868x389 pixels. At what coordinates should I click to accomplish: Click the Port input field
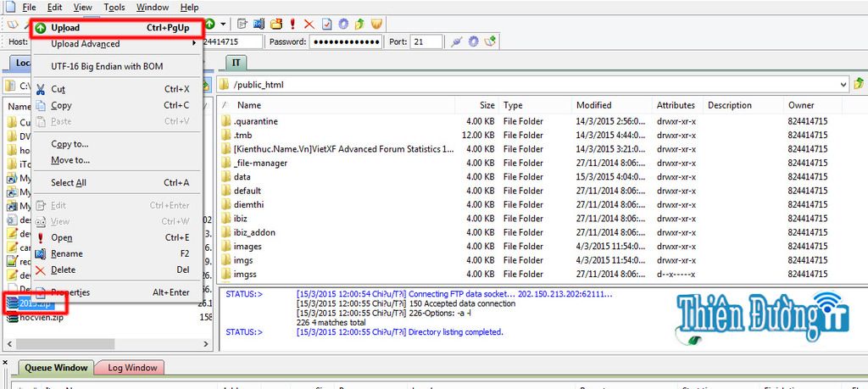tap(426, 42)
